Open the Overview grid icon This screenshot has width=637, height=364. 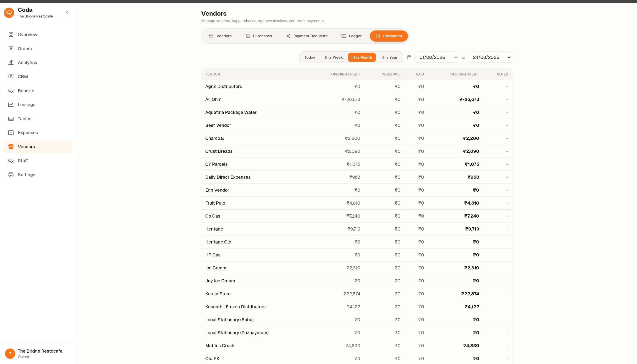click(x=11, y=35)
